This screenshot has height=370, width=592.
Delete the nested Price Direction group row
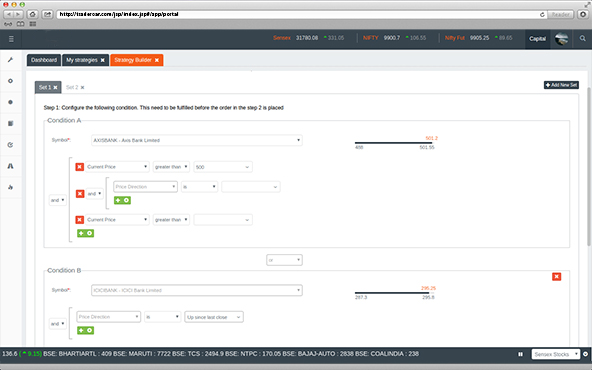tap(80, 194)
